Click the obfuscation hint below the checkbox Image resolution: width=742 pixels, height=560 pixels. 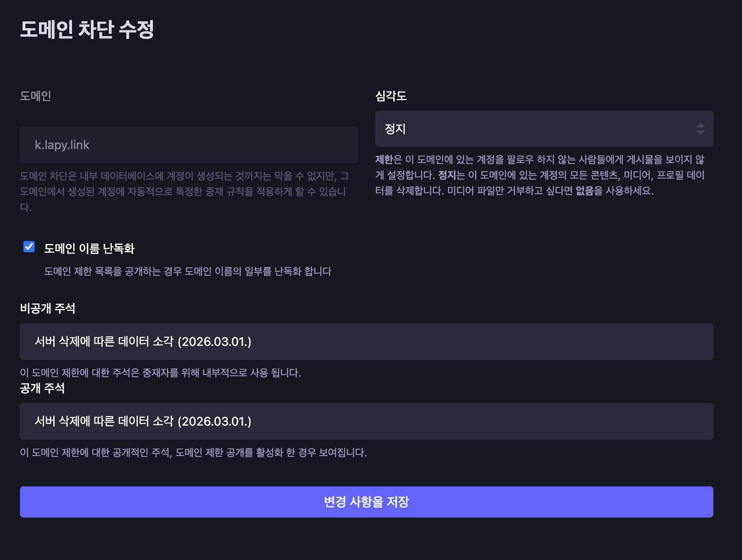(188, 271)
